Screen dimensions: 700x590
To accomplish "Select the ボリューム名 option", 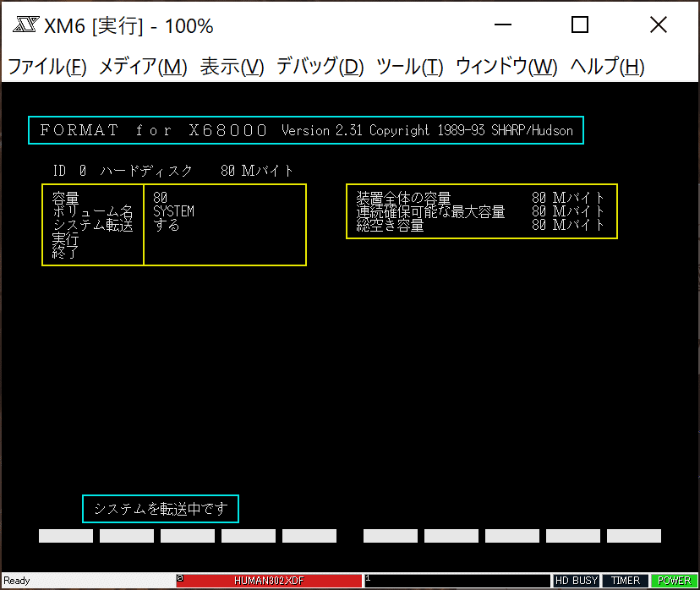I will pyautogui.click(x=92, y=211).
